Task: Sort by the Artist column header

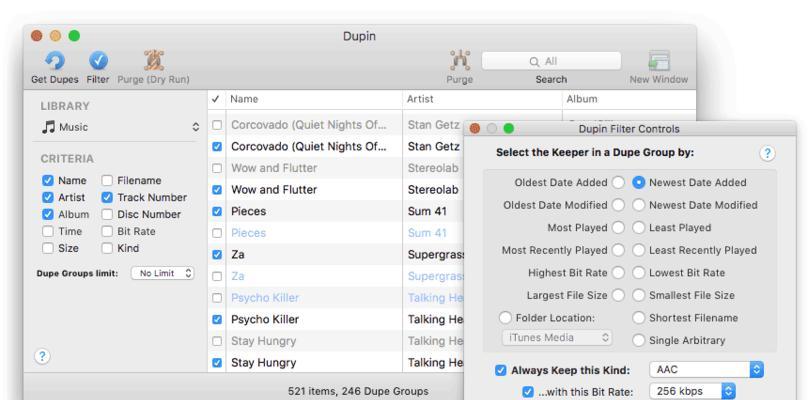Action: tap(482, 99)
